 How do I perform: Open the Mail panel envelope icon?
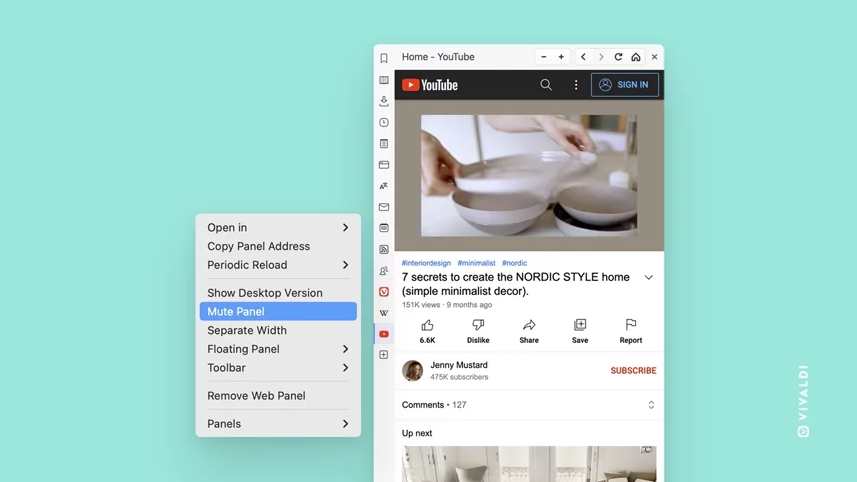click(x=384, y=207)
